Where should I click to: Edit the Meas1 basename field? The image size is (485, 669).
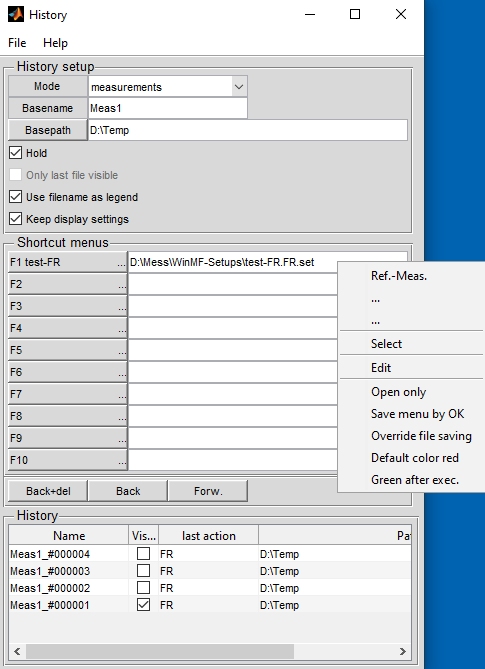coord(168,108)
